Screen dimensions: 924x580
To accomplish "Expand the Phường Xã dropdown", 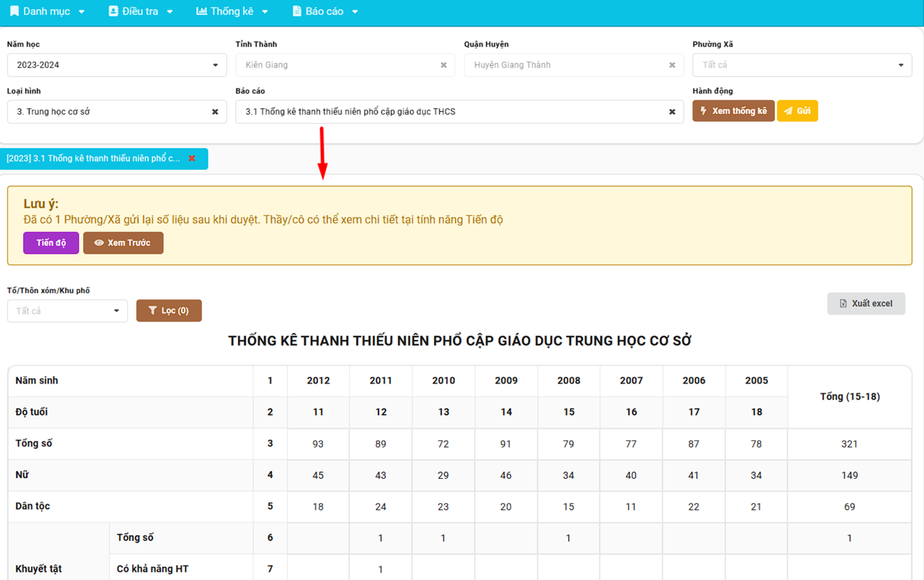I will (802, 65).
